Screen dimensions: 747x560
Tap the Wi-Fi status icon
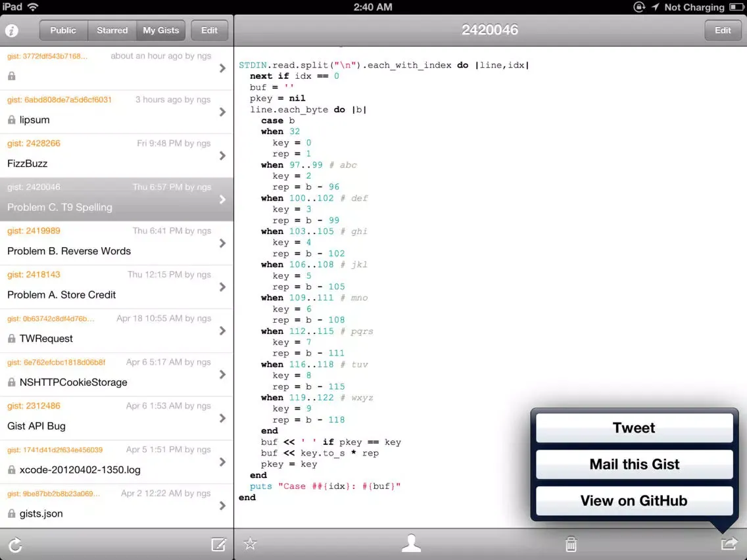33,7
